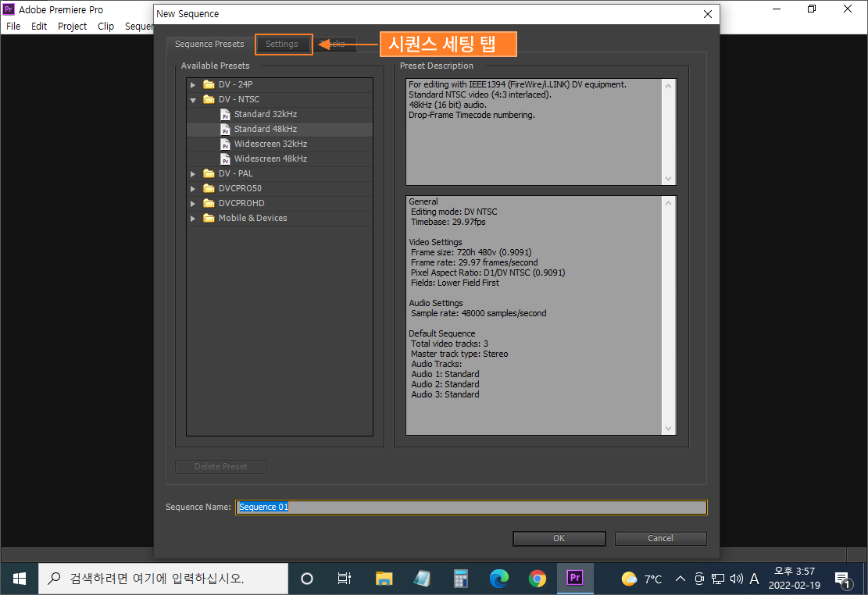Select the Widescreen 32kHz preset text

270,144
